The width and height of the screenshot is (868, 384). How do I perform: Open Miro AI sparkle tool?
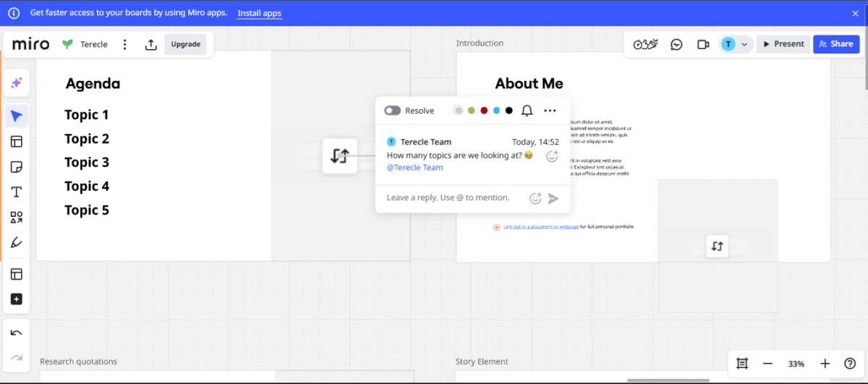click(x=16, y=83)
